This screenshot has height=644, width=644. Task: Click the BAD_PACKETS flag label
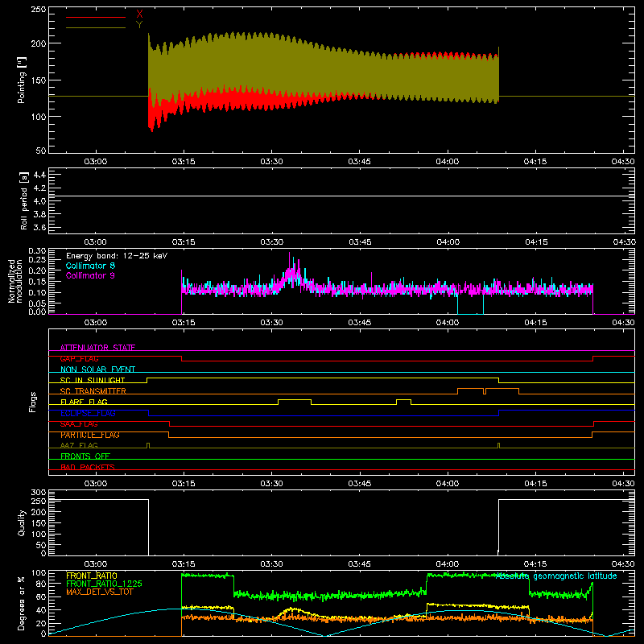pos(88,467)
